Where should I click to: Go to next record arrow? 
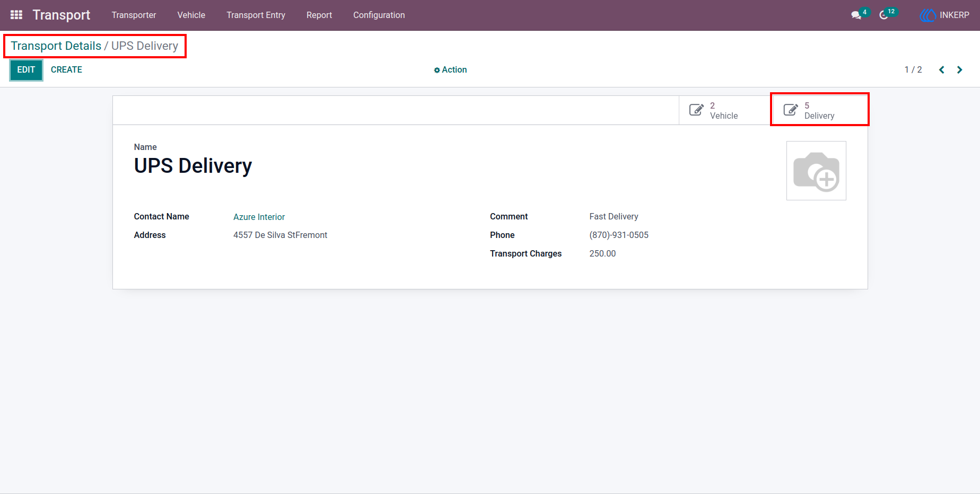[959, 70]
